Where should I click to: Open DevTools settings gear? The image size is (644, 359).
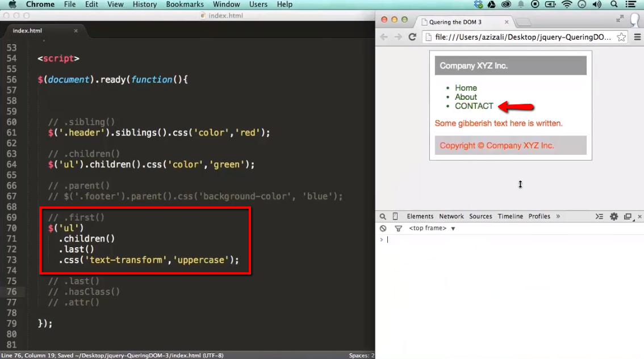click(613, 216)
